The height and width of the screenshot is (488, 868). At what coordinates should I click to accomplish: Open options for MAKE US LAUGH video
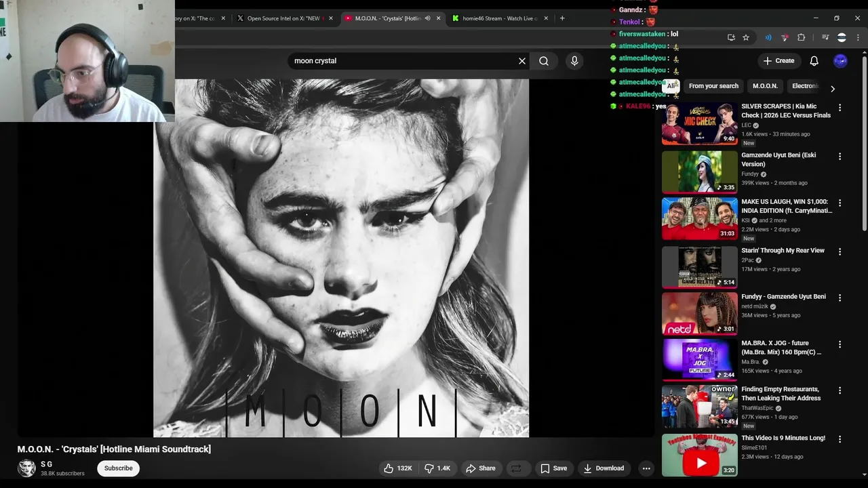[840, 203]
